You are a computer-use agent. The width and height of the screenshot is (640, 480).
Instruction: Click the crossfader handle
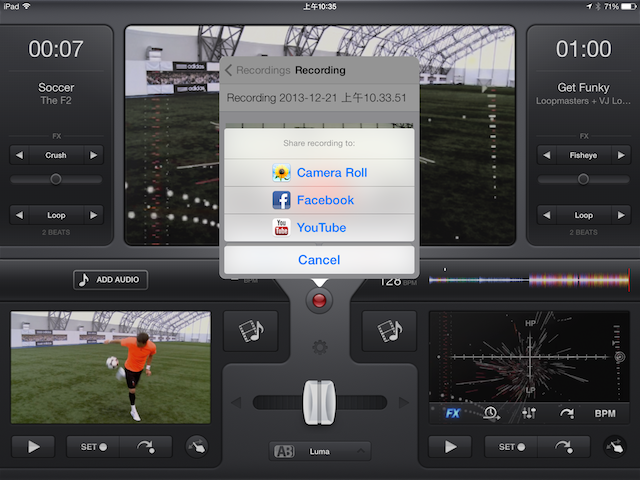[x=319, y=402]
